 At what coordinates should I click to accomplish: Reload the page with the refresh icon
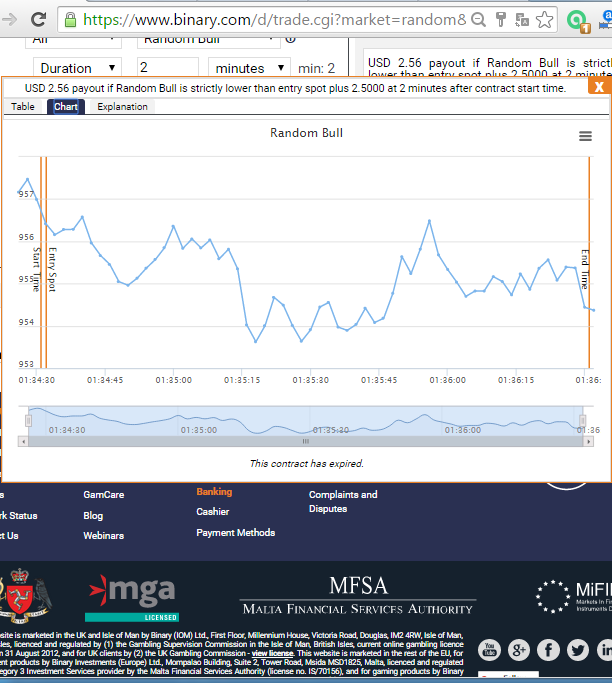click(x=38, y=19)
